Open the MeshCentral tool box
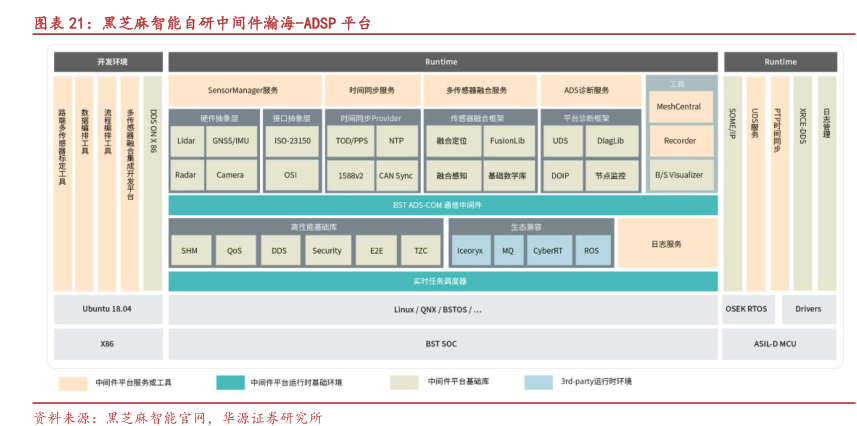 pos(680,106)
